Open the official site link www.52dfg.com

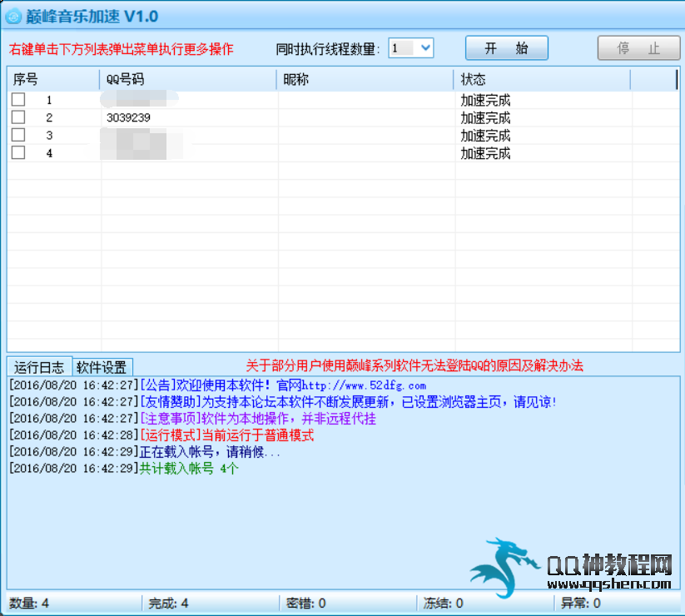[x=364, y=385]
